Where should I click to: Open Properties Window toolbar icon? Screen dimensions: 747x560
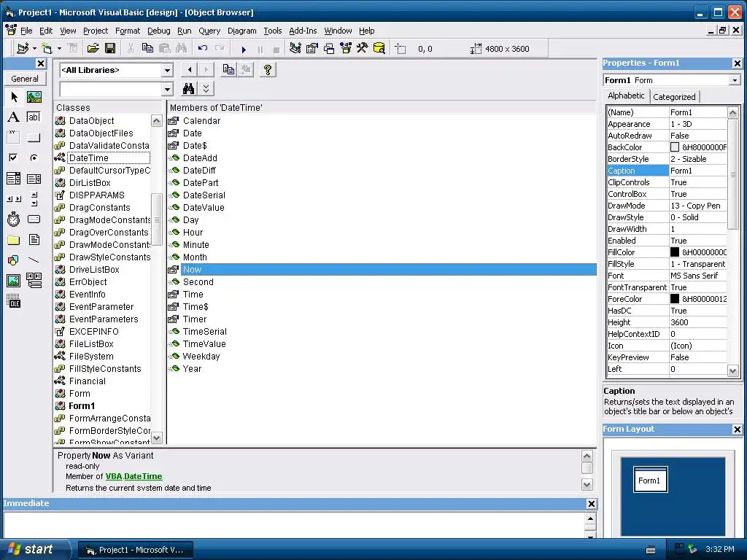pos(312,48)
